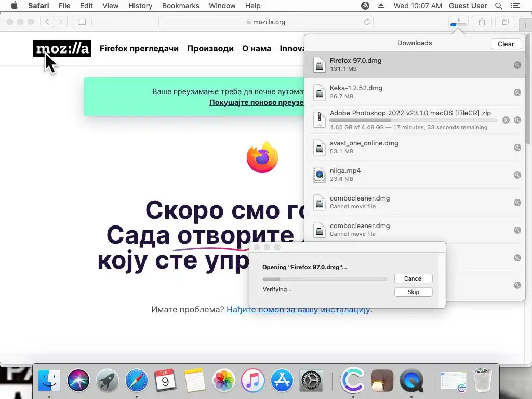532x399 pixels.
Task: Open Combo Cleaner icon in Dock
Action: (x=352, y=380)
